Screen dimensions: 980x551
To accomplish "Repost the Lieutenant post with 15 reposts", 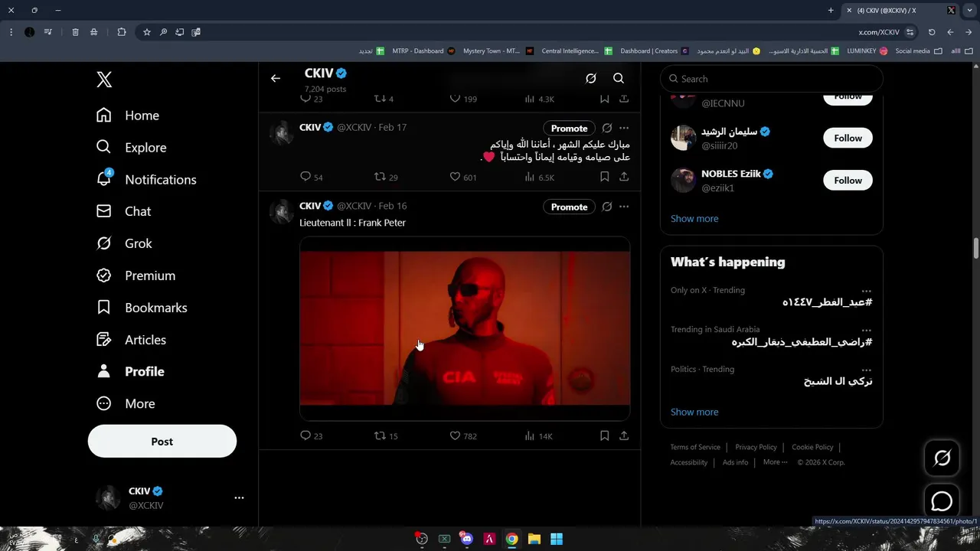I will click(385, 435).
